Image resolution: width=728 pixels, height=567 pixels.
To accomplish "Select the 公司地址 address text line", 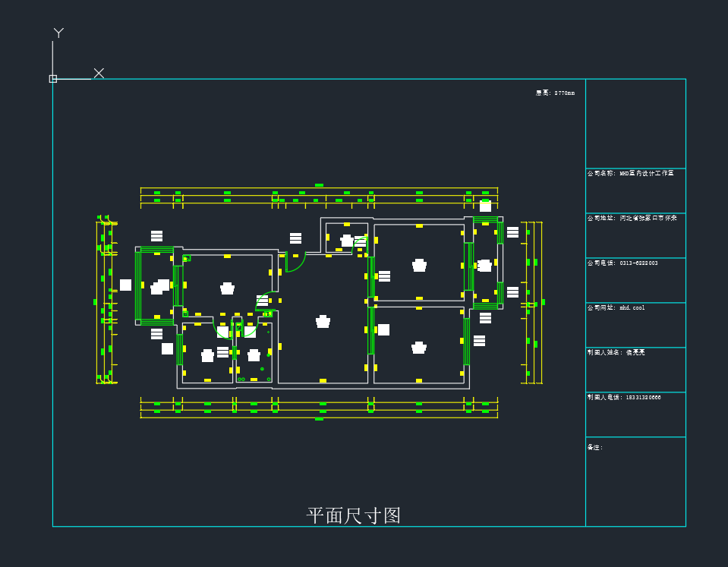I will 632,218.
